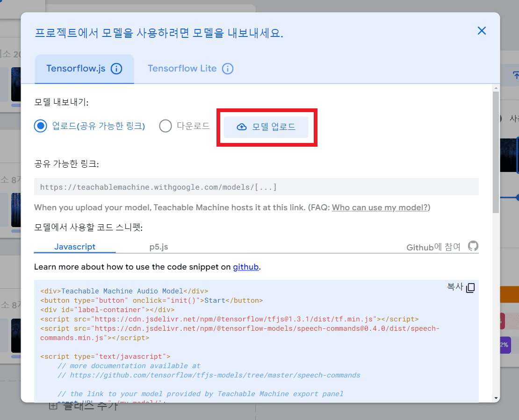Open the Tensorflow Lite info icon

[227, 69]
